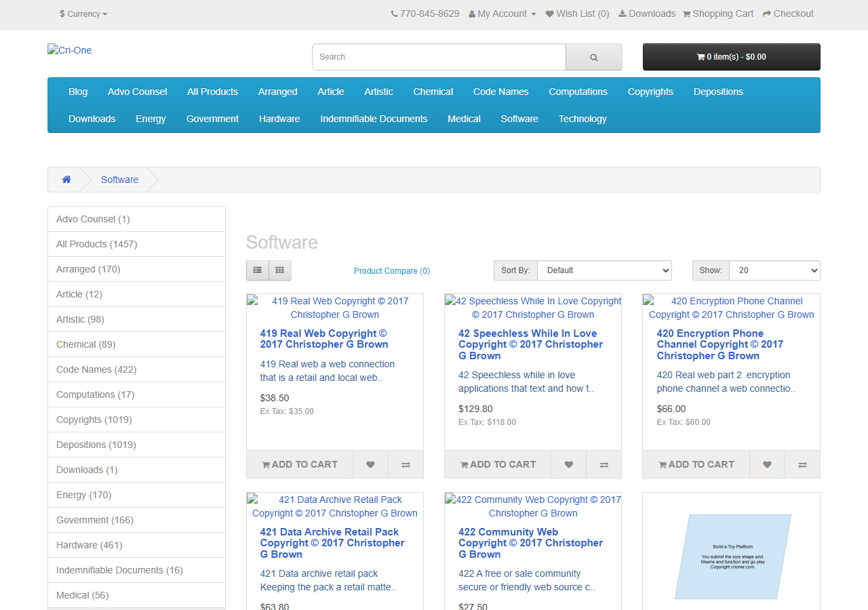Open Downloads link in top bar

coord(647,14)
